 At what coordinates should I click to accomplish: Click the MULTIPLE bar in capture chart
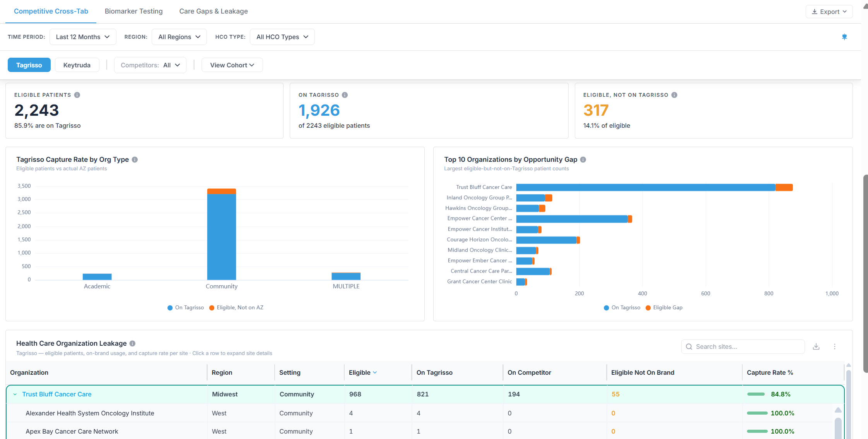[346, 276]
